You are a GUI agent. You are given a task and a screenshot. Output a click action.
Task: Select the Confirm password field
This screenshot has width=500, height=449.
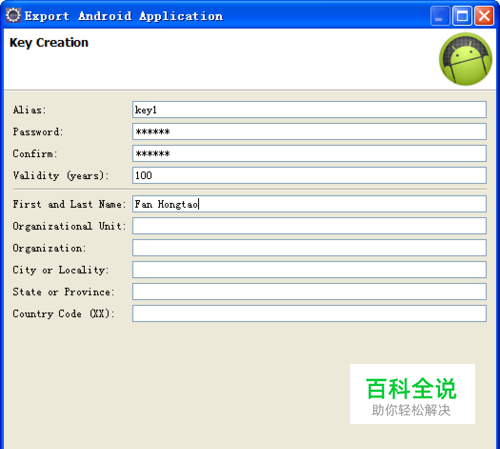309,154
